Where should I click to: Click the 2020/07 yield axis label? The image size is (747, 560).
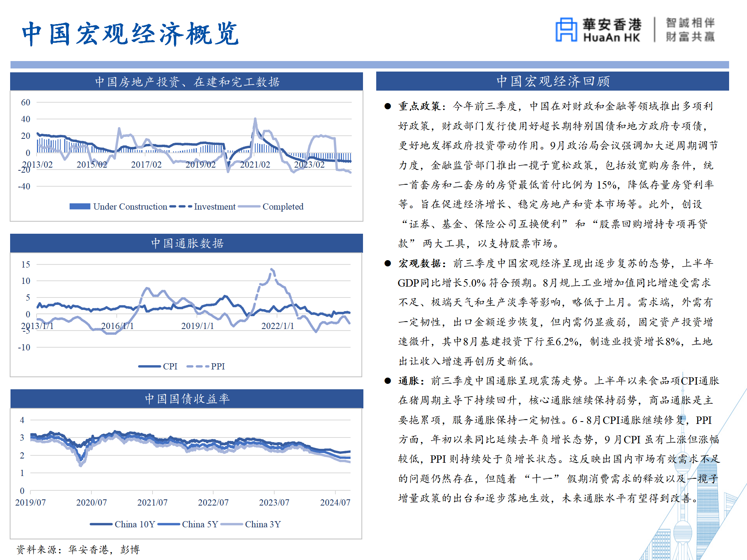pyautogui.click(x=91, y=502)
